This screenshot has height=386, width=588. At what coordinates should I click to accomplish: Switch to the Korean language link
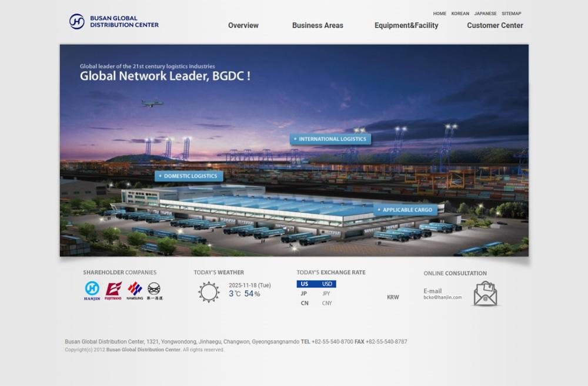pos(460,14)
